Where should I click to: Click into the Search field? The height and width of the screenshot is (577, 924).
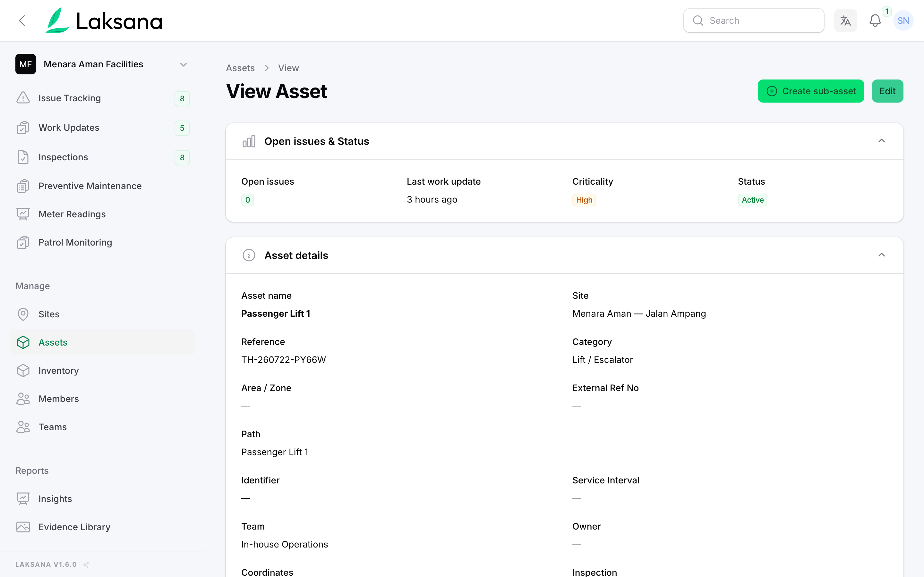[754, 21]
